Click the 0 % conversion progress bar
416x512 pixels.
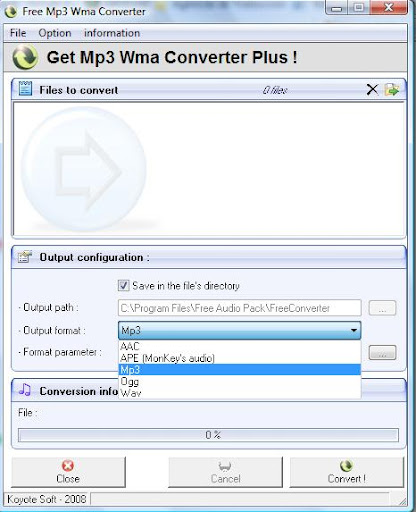point(208,435)
